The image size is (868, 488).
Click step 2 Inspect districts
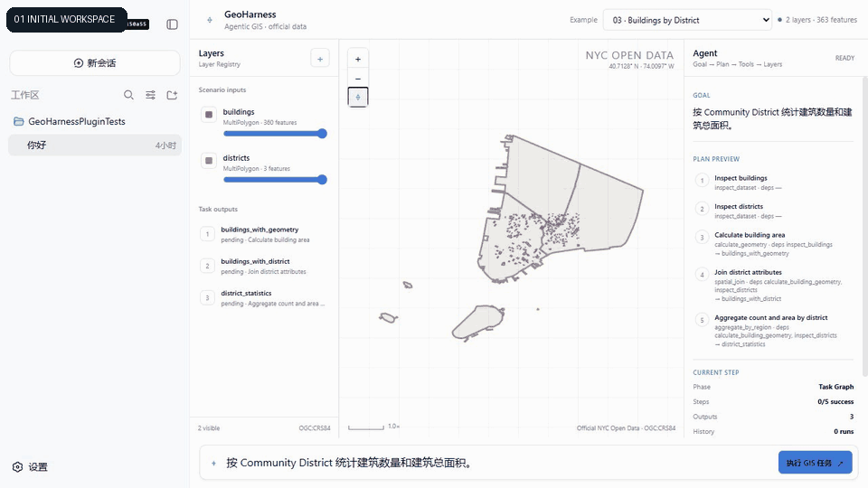773,211
